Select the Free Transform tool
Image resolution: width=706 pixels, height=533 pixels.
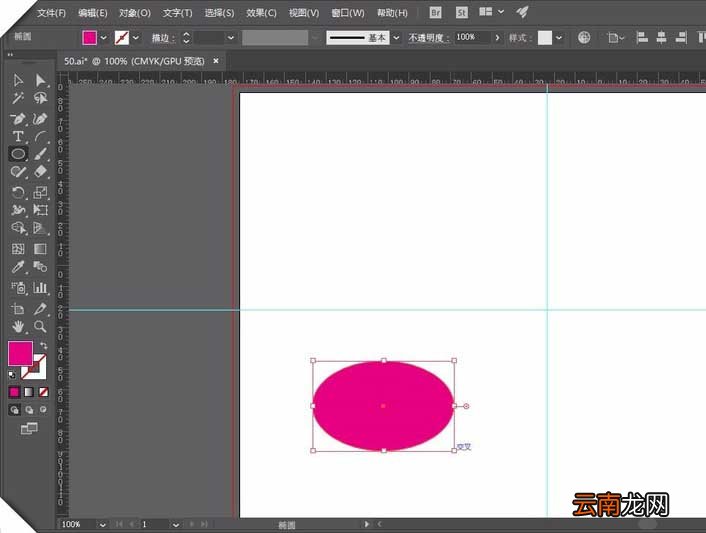point(40,210)
